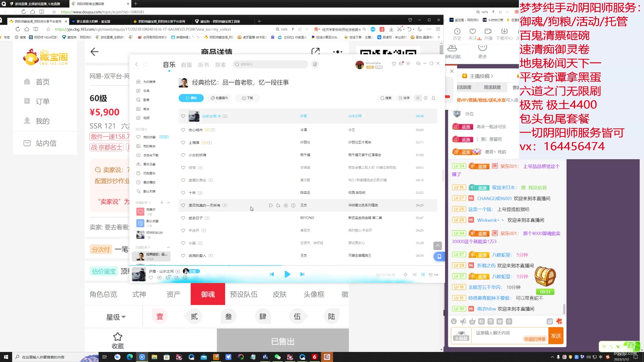Click 收藏 star on CBG product
Viewport: 644px width, 362px height.
[x=118, y=341]
